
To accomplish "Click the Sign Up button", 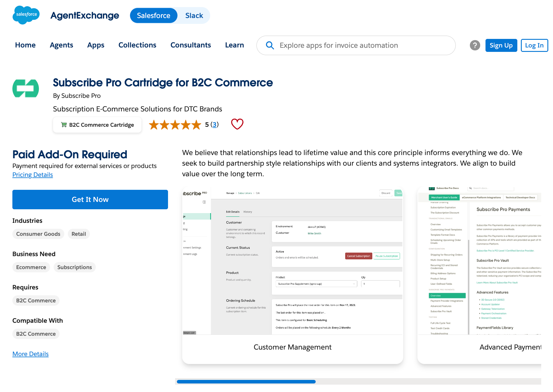I will pyautogui.click(x=501, y=45).
